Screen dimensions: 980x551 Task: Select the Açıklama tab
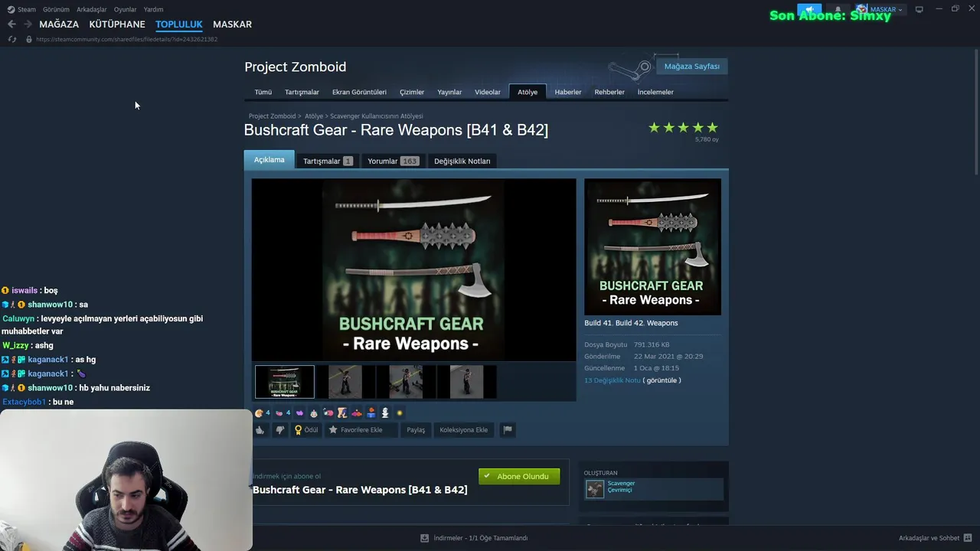pos(269,160)
